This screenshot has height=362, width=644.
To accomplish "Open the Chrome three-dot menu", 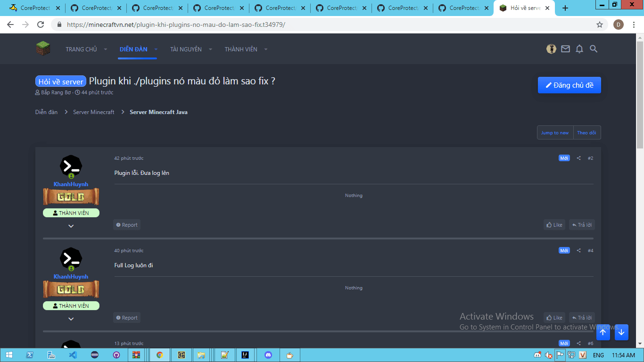I will click(634, 25).
